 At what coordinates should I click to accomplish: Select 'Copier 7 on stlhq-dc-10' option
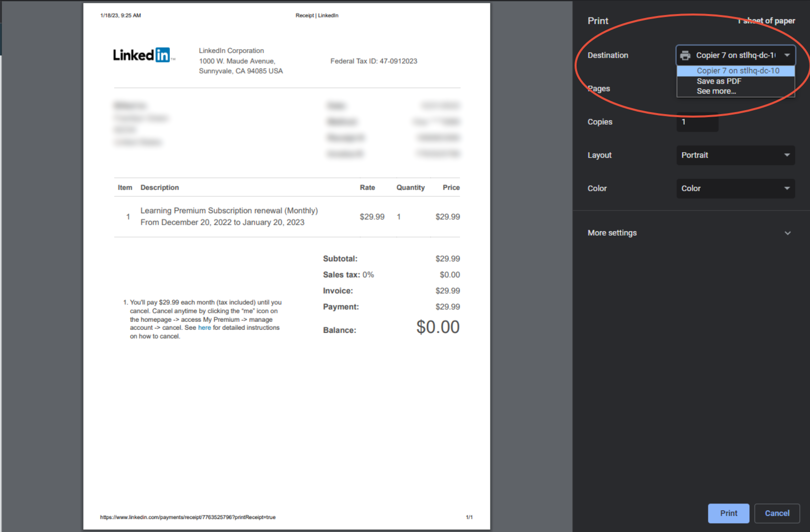coord(735,71)
